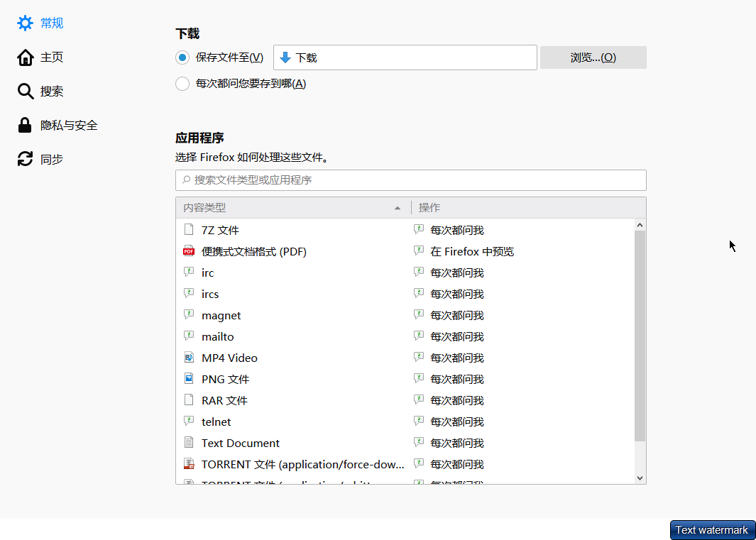Screen dimensions: 756x540
Task: Click the Text watermark button
Action: (712, 530)
